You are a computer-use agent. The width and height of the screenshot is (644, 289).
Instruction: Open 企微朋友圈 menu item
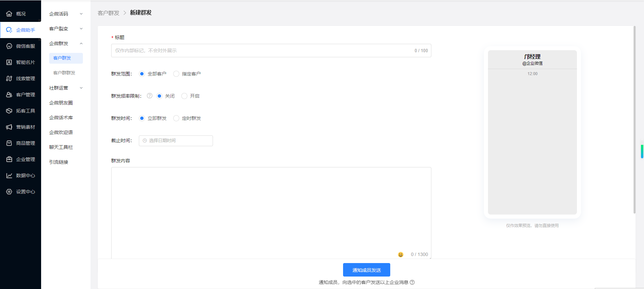61,103
